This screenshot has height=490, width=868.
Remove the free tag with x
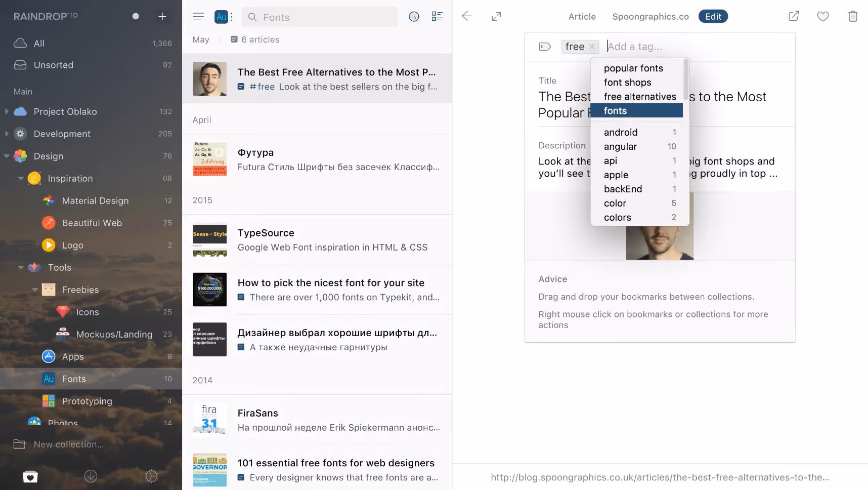(592, 47)
